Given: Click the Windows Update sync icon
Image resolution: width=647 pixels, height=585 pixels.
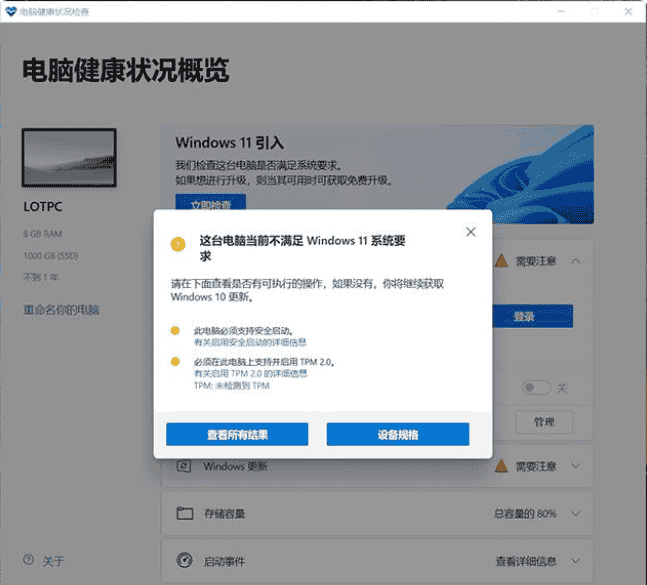Looking at the screenshot, I should pyautogui.click(x=183, y=466).
